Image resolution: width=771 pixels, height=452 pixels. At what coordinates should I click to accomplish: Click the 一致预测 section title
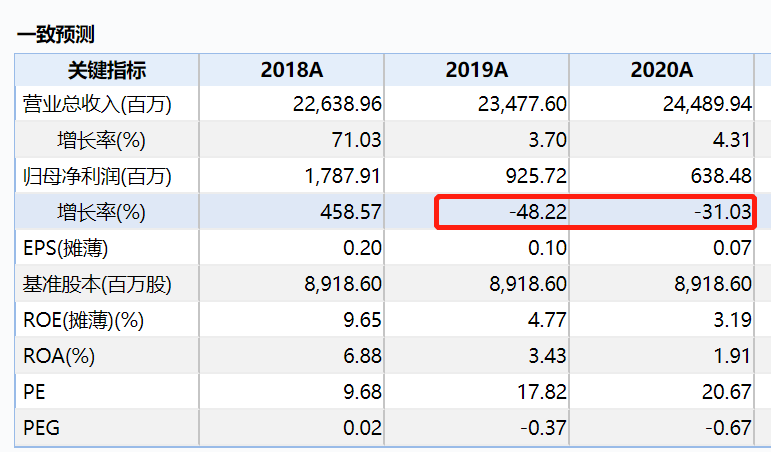[56, 35]
